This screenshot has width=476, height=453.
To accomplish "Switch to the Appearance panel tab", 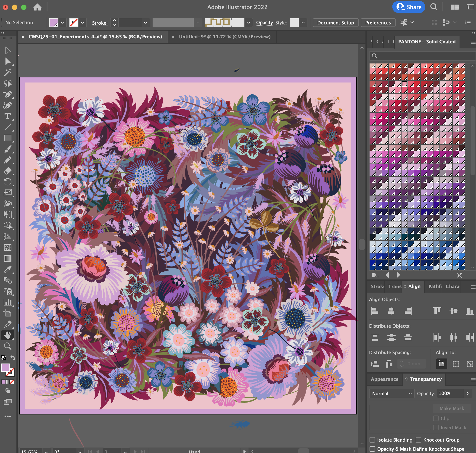I will [x=384, y=379].
